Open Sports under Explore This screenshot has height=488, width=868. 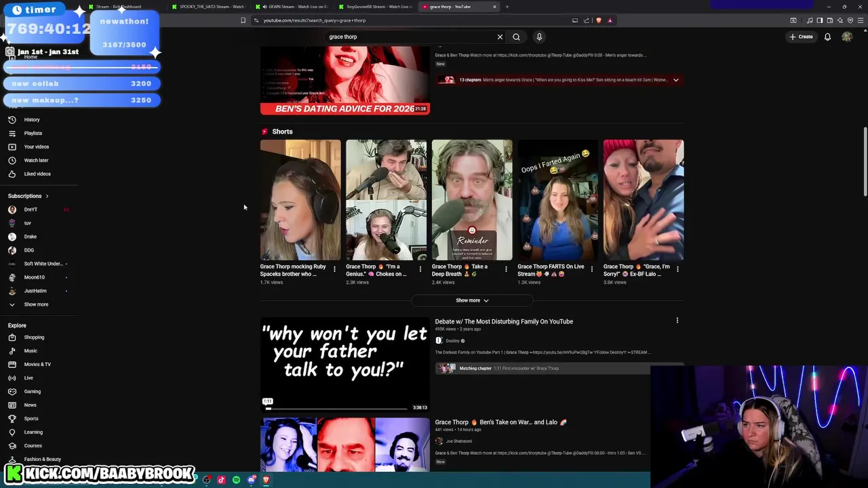pos(31,419)
